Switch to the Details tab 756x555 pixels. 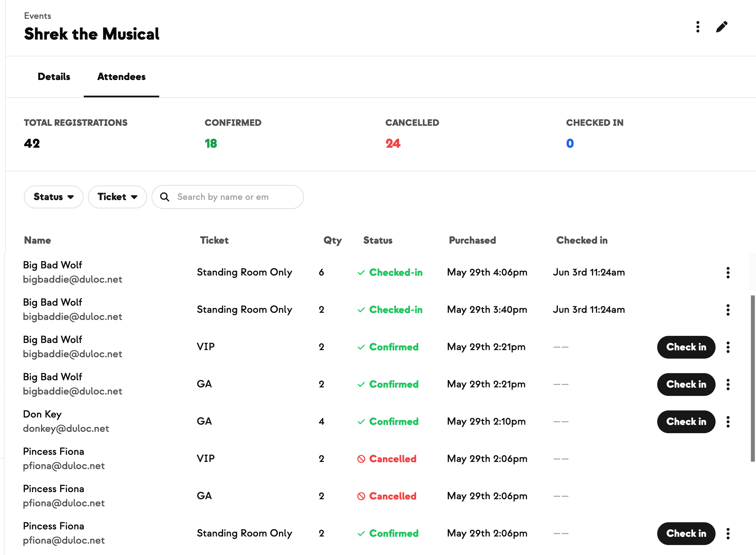(54, 77)
